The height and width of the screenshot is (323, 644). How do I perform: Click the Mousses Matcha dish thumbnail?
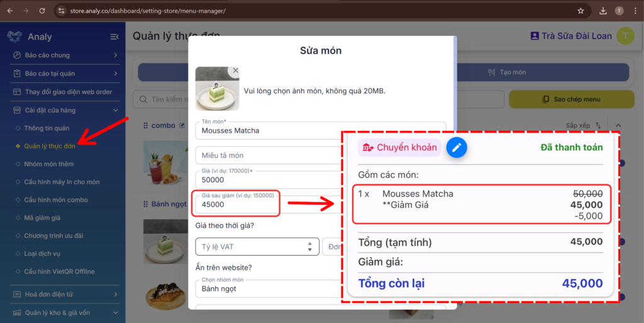click(165, 241)
